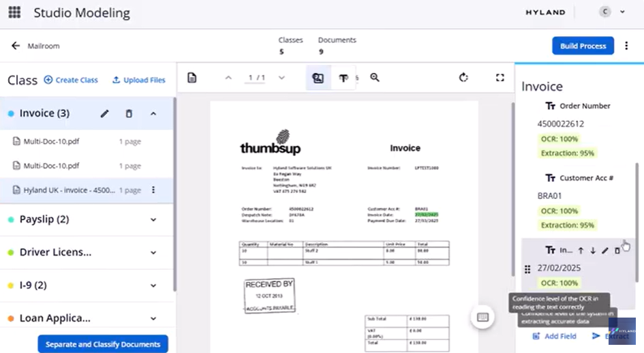Viewport: 644px width, 353px height.
Task: Click the page number field 1 / 1
Action: (x=255, y=78)
